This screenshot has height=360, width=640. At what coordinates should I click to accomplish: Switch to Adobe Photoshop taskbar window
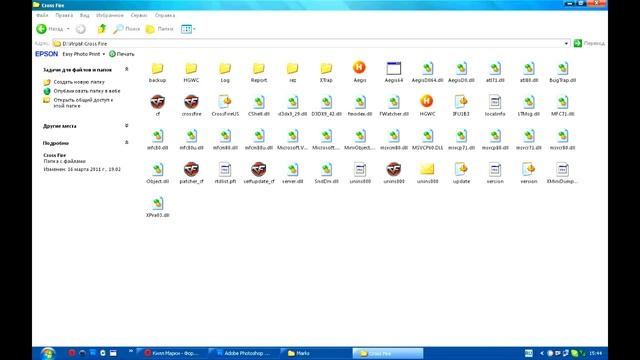click(x=244, y=353)
